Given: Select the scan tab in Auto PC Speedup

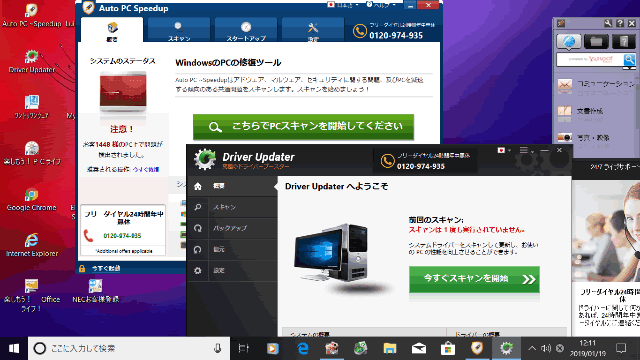Looking at the screenshot, I should tap(179, 31).
